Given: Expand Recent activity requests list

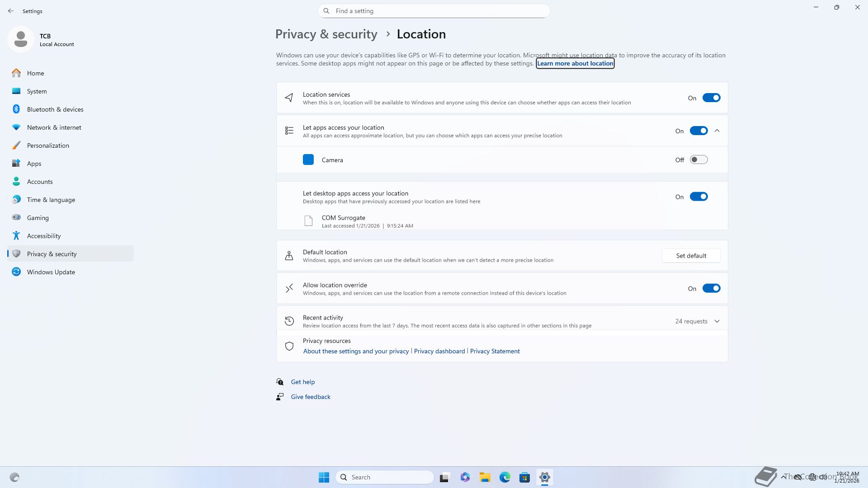Looking at the screenshot, I should click(x=717, y=321).
